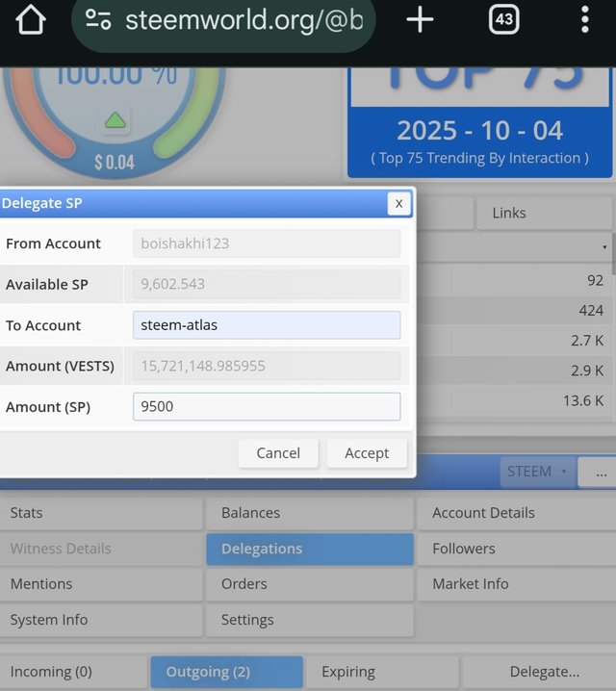The image size is (616, 691).
Task: Cancel the delegation dialog
Action: click(278, 453)
